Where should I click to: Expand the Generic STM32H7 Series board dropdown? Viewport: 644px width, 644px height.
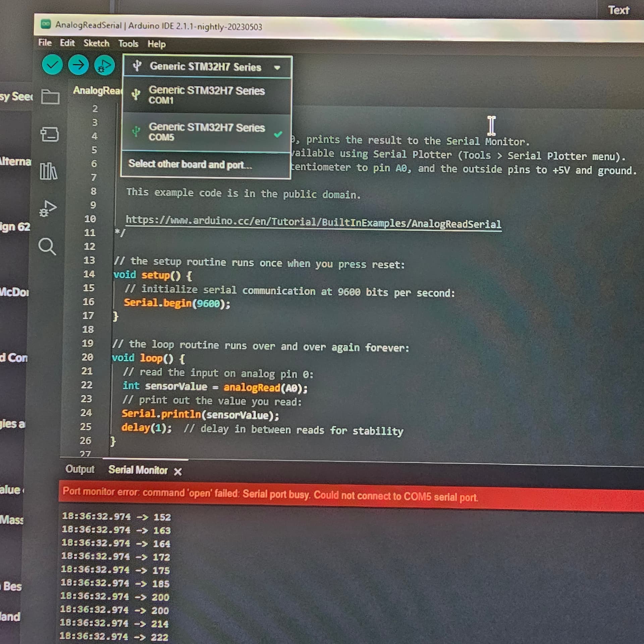[x=208, y=67]
